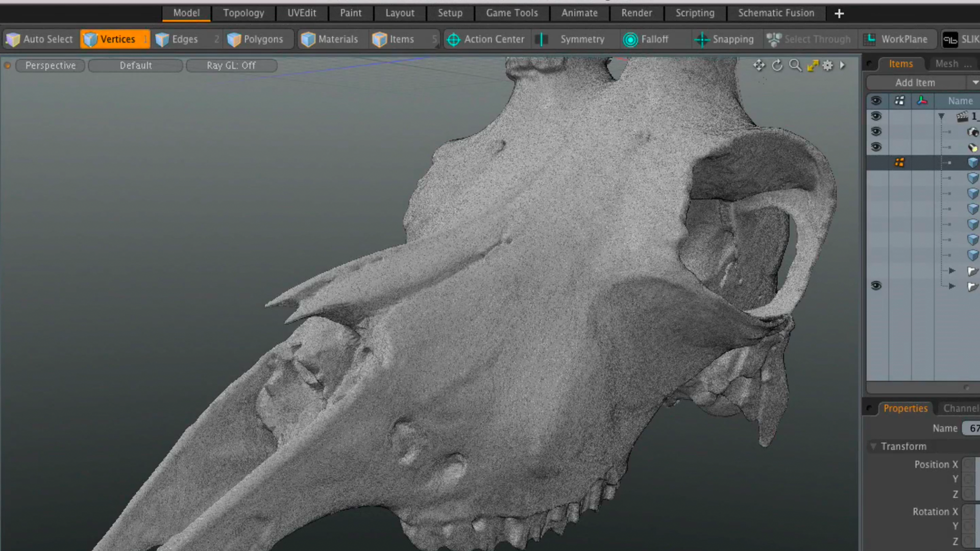
Task: Switch to Edges selection mode
Action: click(162, 39)
